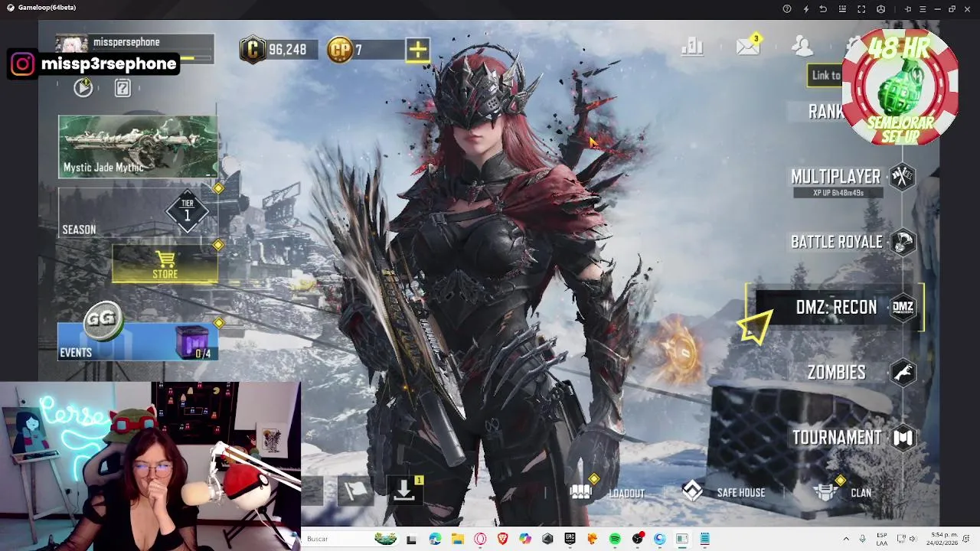Open the Gameloop help icon

787,8
